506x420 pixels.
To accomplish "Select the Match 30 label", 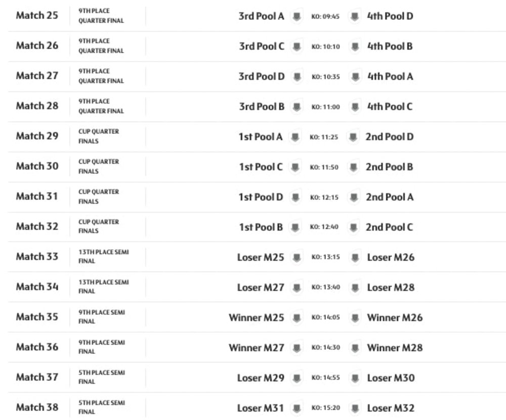I will (37, 166).
